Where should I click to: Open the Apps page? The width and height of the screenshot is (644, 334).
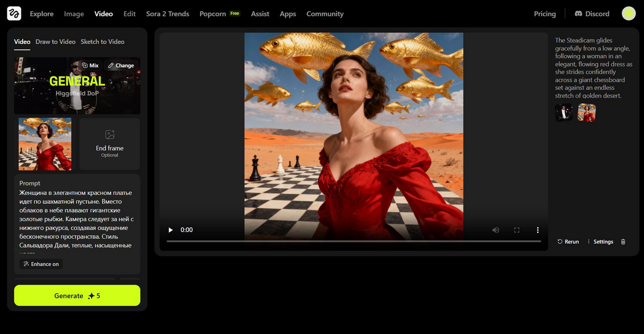(288, 14)
